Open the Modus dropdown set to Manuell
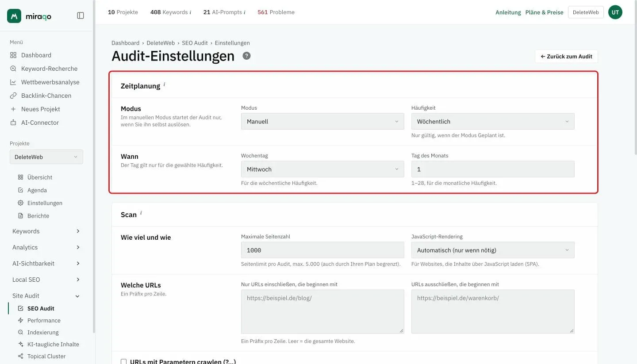This screenshot has width=637, height=364. pyautogui.click(x=322, y=121)
